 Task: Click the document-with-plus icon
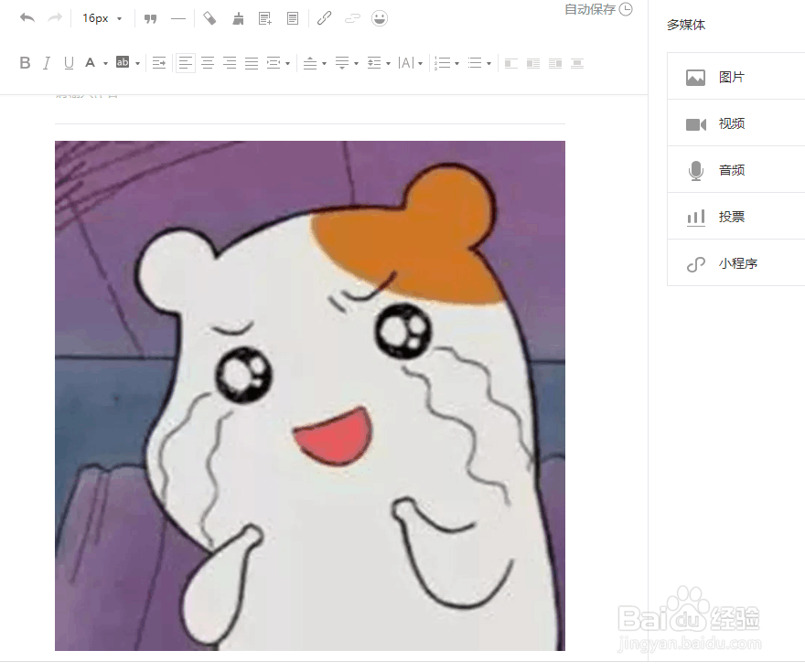(x=265, y=19)
